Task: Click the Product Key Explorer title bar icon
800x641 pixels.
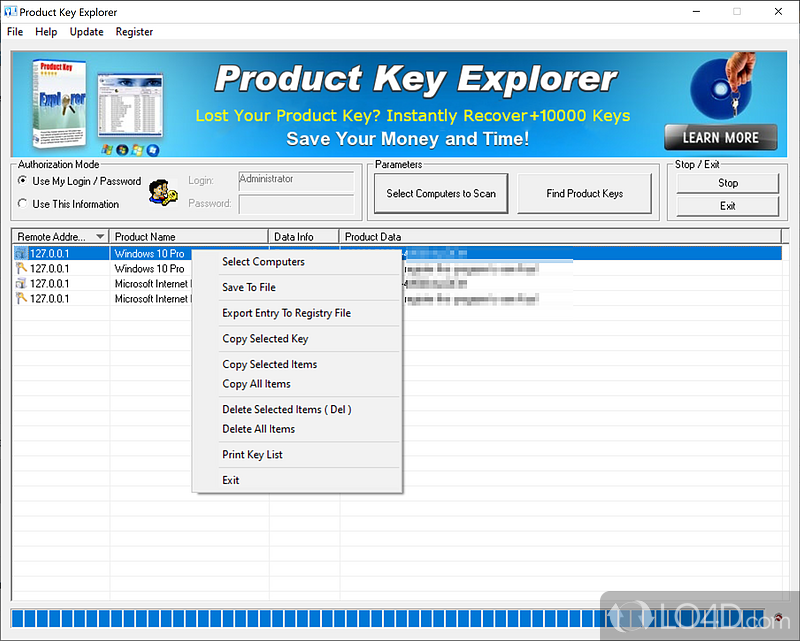Action: (10, 12)
